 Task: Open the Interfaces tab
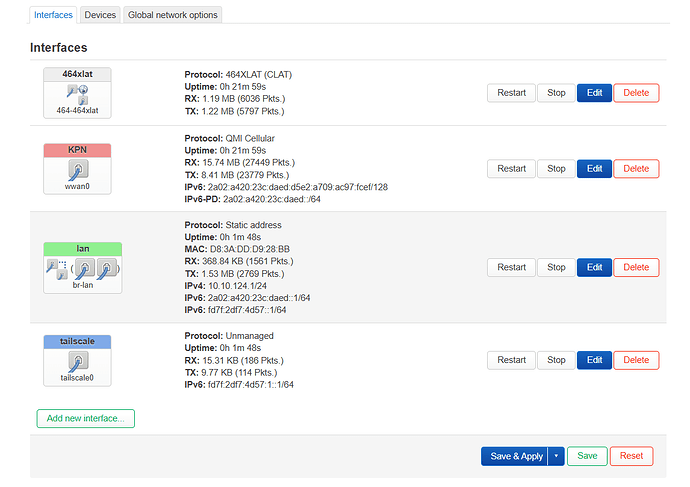tap(53, 15)
